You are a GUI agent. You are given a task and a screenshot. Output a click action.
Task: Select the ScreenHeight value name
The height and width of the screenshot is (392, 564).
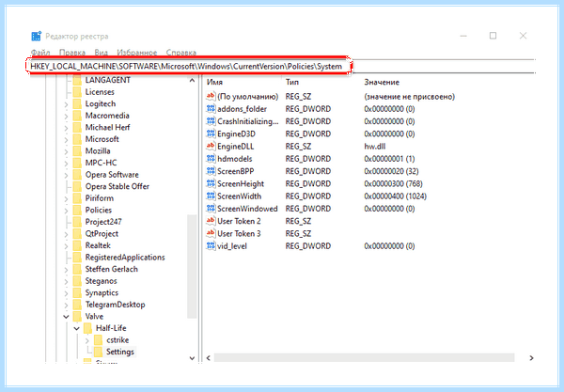241,183
